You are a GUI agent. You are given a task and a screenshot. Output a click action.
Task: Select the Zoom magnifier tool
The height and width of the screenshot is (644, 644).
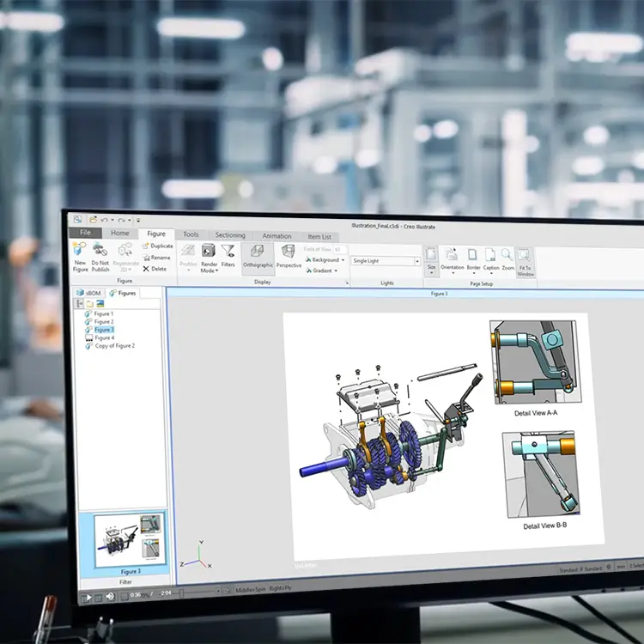coord(507,256)
